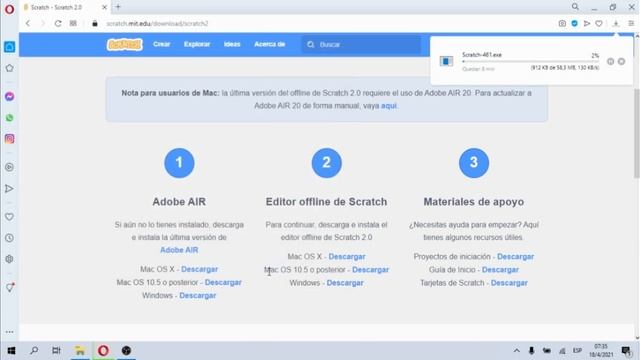Open the Ideas menu item
The height and width of the screenshot is (360, 640).
(x=232, y=44)
